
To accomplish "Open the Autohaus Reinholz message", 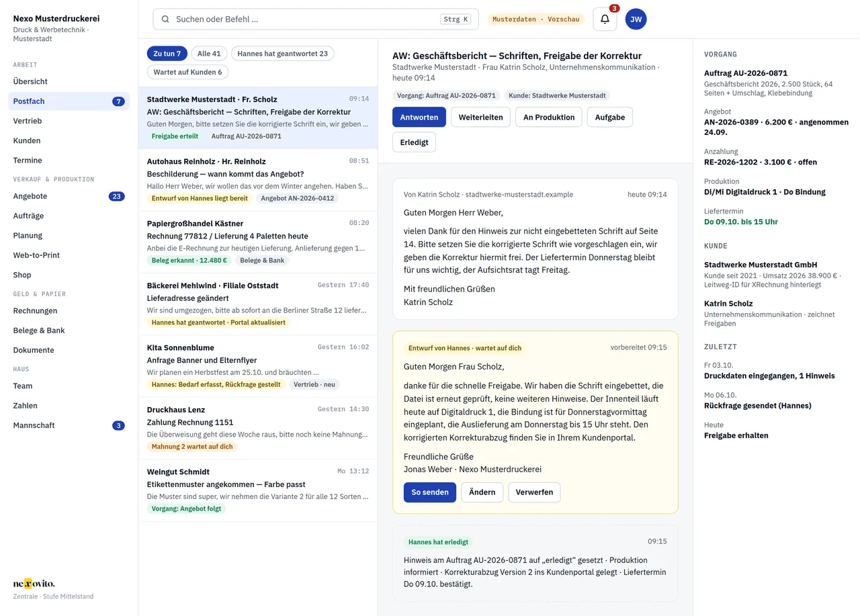I will pyautogui.click(x=258, y=180).
